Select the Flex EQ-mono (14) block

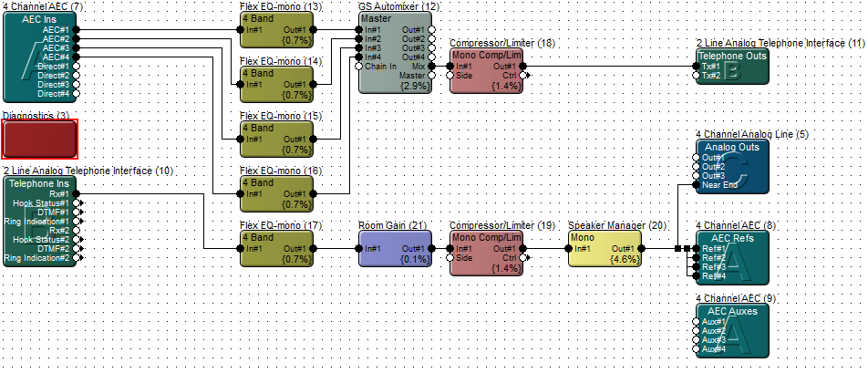pyautogui.click(x=277, y=85)
